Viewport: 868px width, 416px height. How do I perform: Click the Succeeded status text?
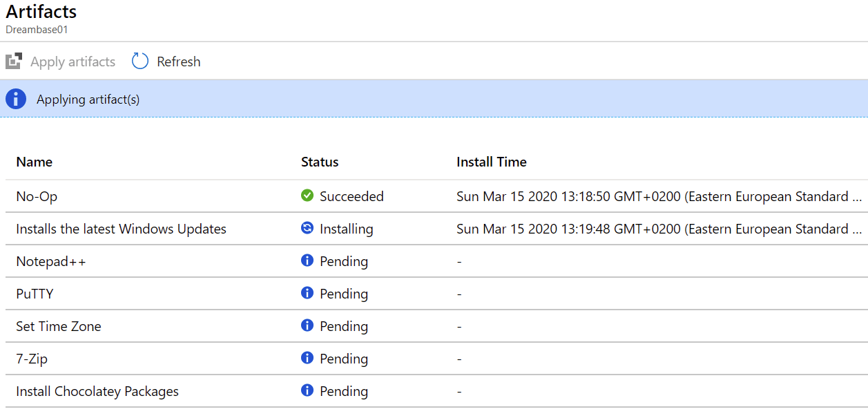[351, 196]
